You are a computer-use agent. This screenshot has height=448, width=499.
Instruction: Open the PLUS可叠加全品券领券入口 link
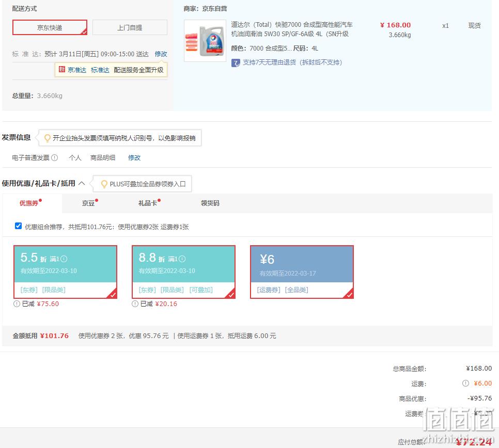pyautogui.click(x=148, y=184)
